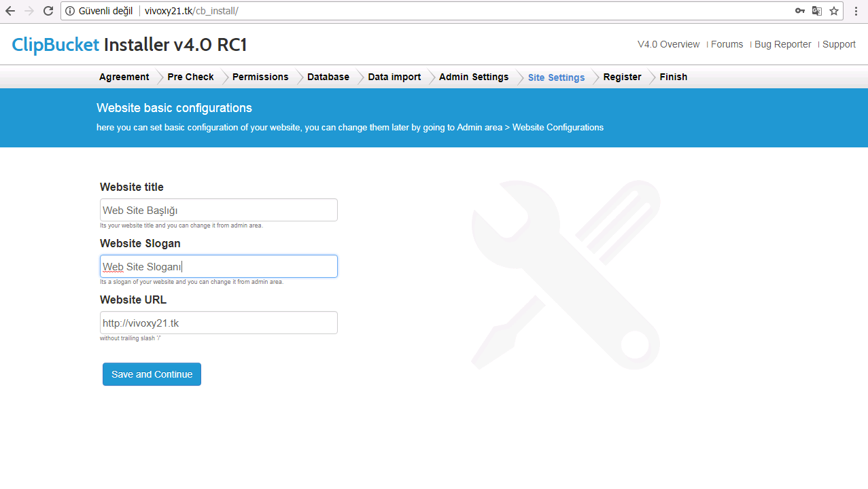Go back with the browser back arrow

(10, 11)
